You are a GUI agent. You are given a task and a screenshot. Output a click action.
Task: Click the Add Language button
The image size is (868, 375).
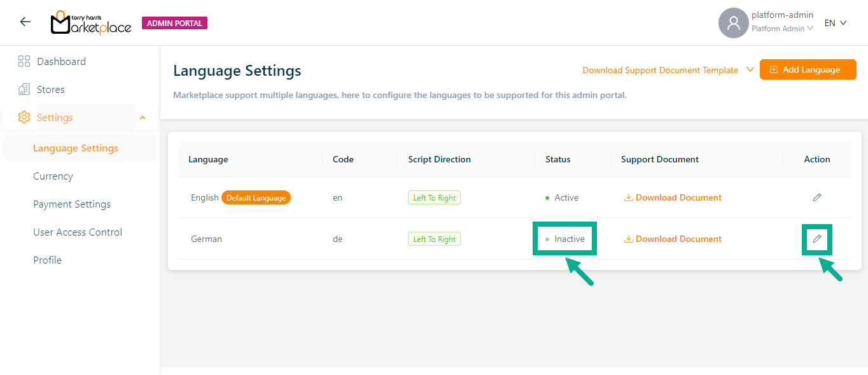[808, 69]
